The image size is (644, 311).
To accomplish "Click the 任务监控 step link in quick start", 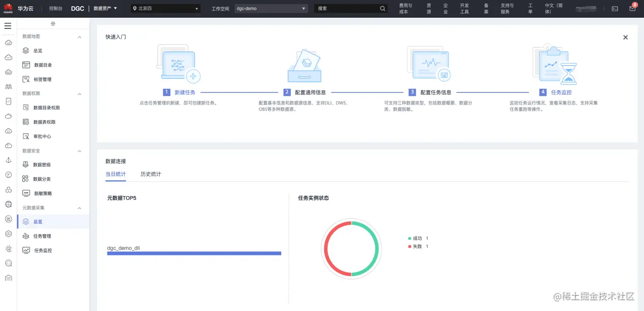I will [x=561, y=92].
